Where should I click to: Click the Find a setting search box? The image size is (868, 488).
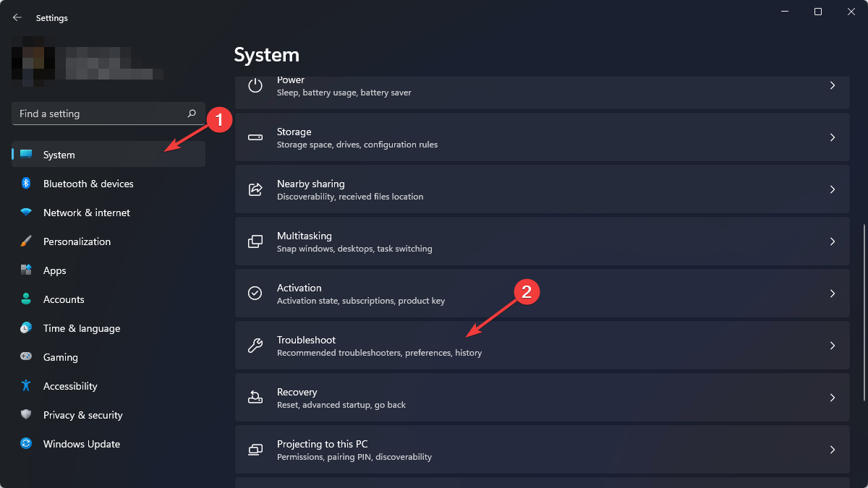click(x=107, y=114)
